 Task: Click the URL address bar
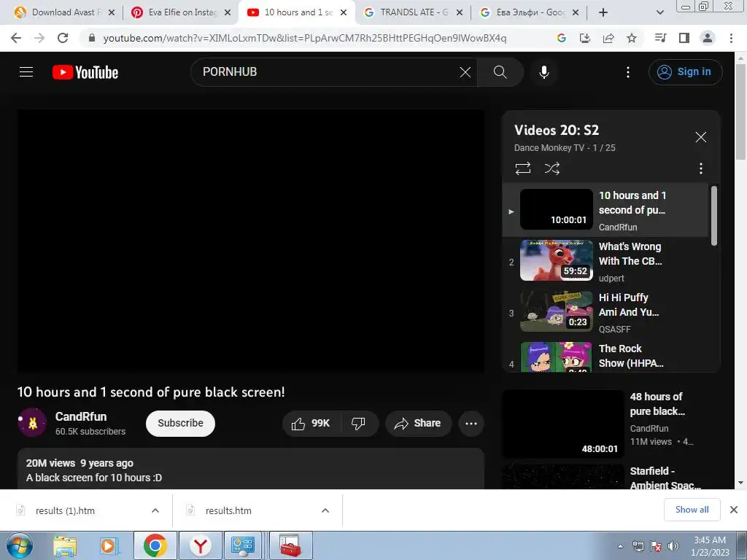(305, 38)
